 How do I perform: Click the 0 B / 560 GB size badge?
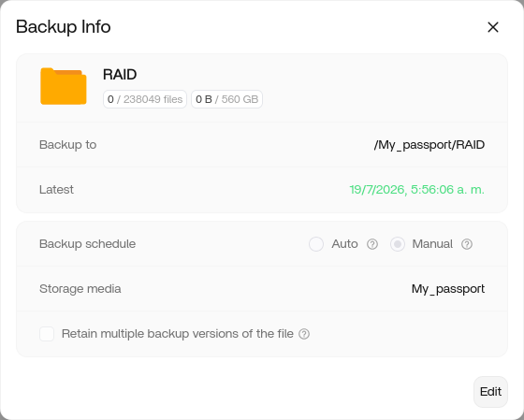226,99
